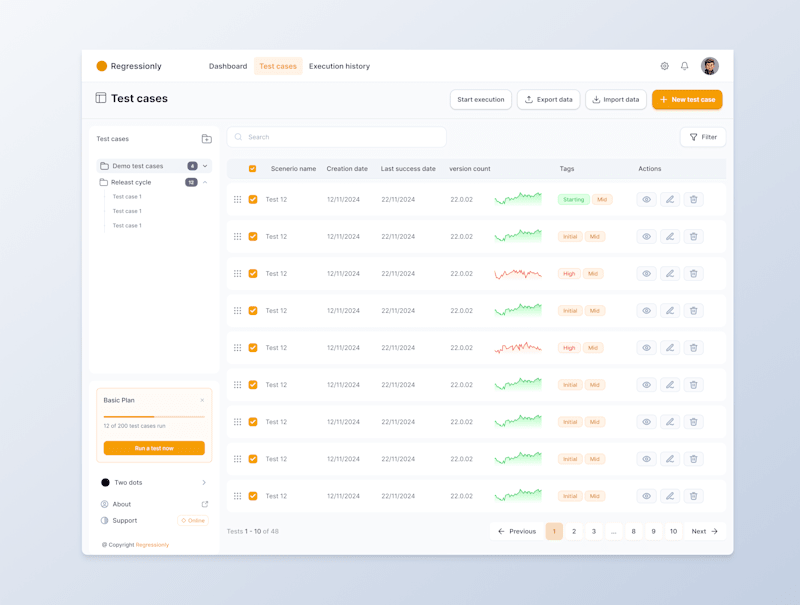Create a New test case

[x=687, y=99]
